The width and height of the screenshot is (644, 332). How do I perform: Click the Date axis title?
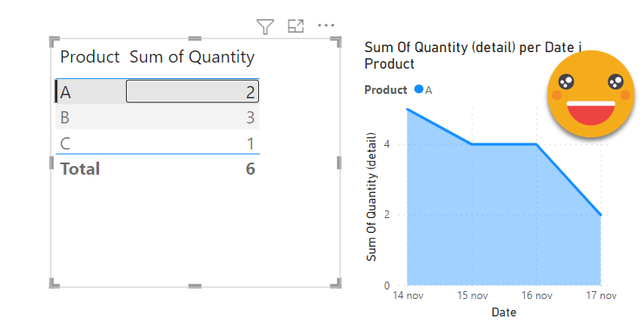click(x=504, y=312)
